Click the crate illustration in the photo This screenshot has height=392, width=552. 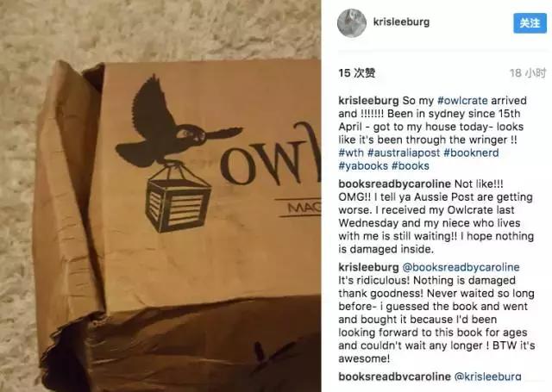pos(179,199)
